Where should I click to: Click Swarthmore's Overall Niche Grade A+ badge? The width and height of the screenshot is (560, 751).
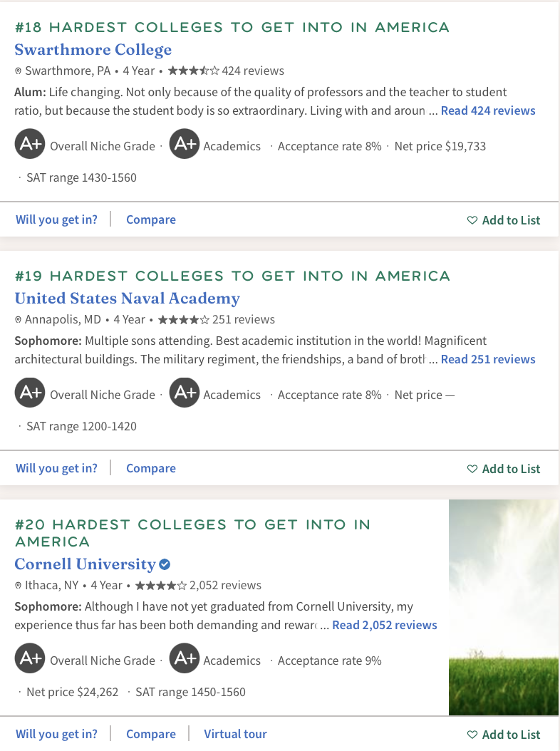coord(30,144)
